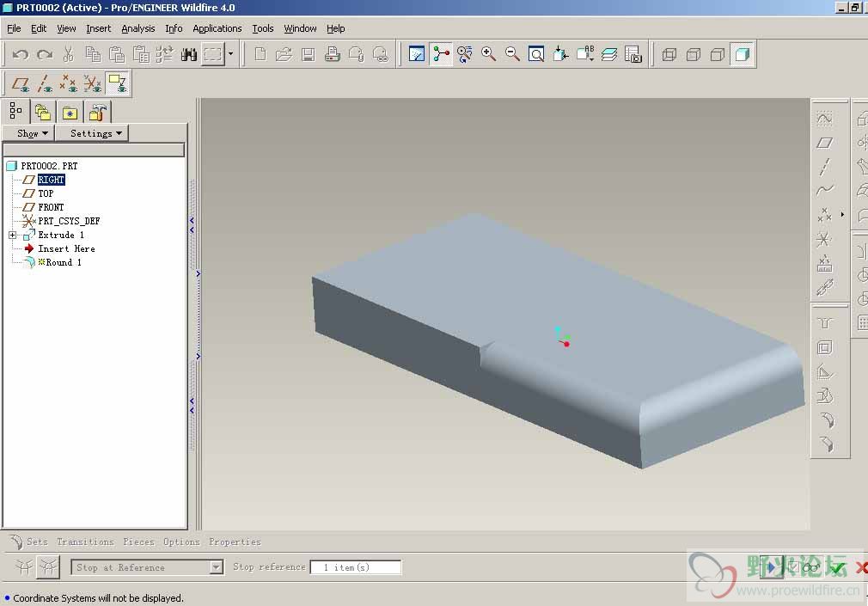
Task: Open the Sets panel tab
Action: pos(37,542)
